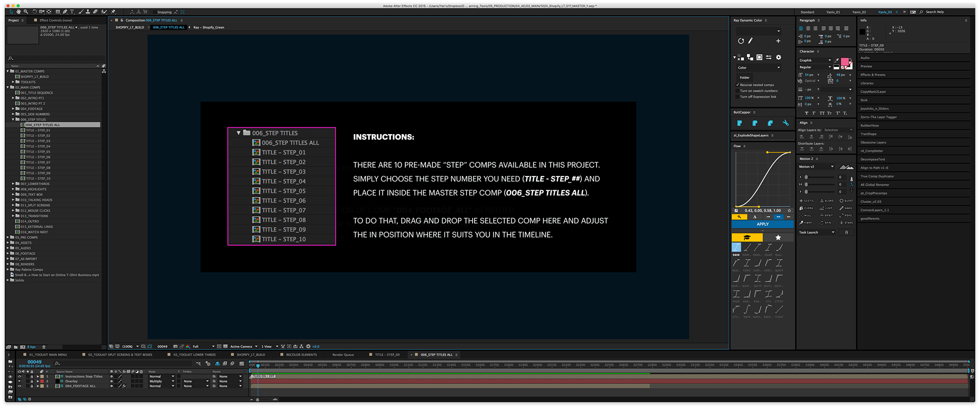Click ORBIT button in Motion 2

826,215
